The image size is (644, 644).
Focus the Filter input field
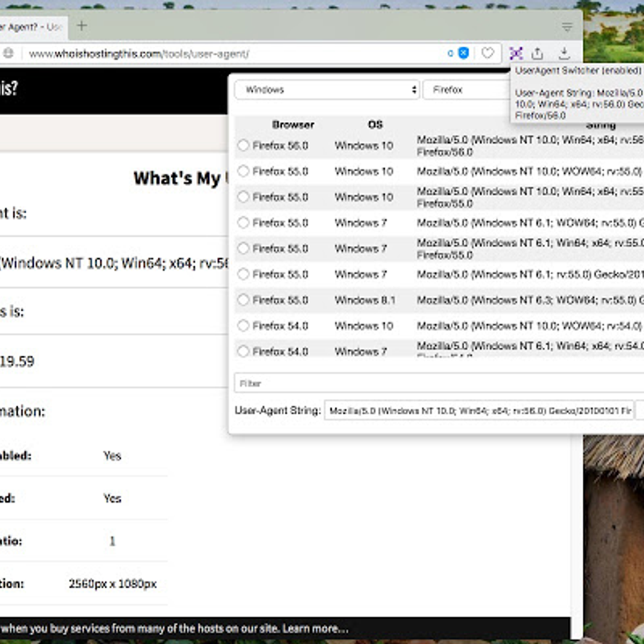click(x=439, y=383)
